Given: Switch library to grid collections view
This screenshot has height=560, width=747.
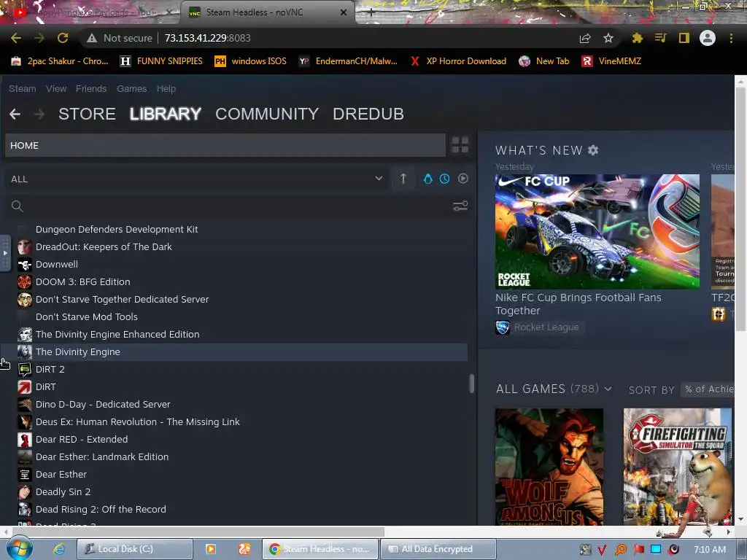Looking at the screenshot, I should pos(460,145).
